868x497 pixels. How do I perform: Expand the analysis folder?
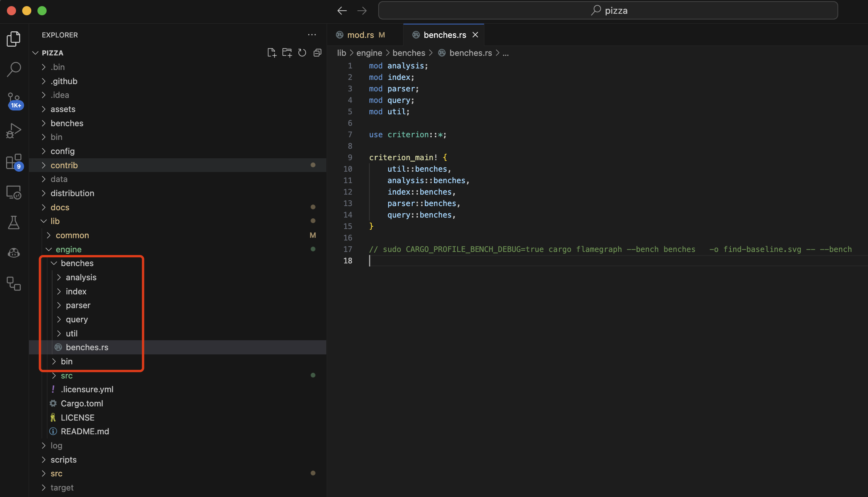pos(178,277)
